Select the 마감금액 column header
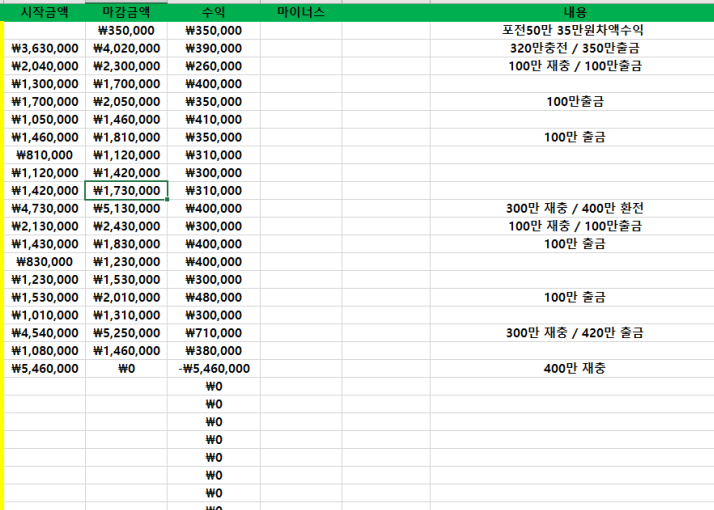Screen dimensions: 714x510 coord(126,13)
